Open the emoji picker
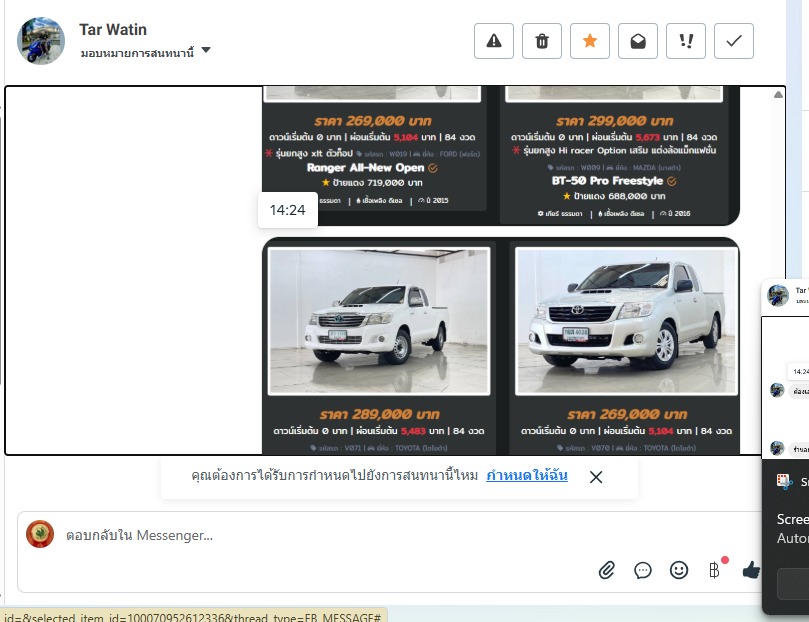Screen dimensions: 809x622 pos(679,570)
